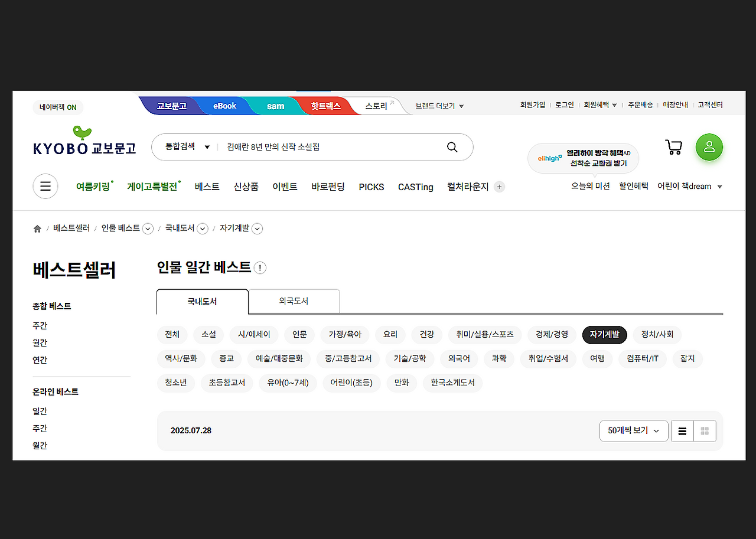This screenshot has width=756, height=539.
Task: Open the 오늘의 미션 link
Action: 590,186
